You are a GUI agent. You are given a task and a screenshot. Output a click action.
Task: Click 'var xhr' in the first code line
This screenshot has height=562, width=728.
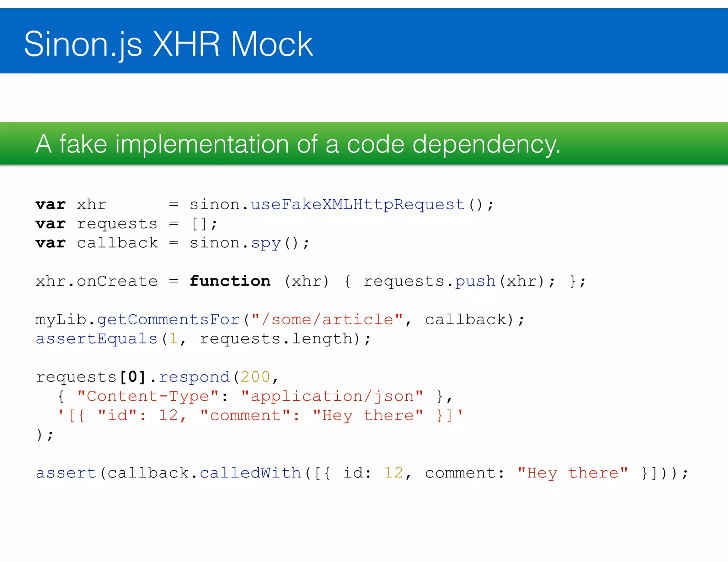click(71, 205)
